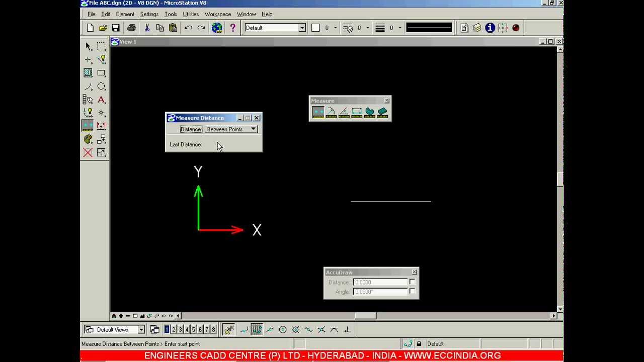Click the Level Manager layers icon
Image resolution: width=644 pixels, height=362 pixels.
tap(477, 28)
